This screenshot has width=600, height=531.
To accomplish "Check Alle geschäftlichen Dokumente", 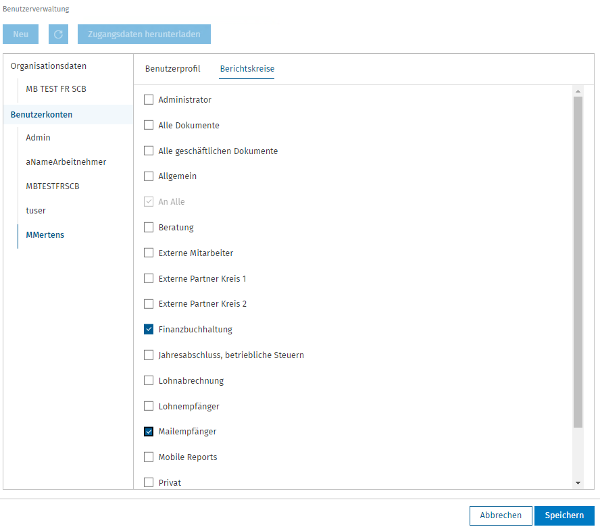I will [x=148, y=151].
